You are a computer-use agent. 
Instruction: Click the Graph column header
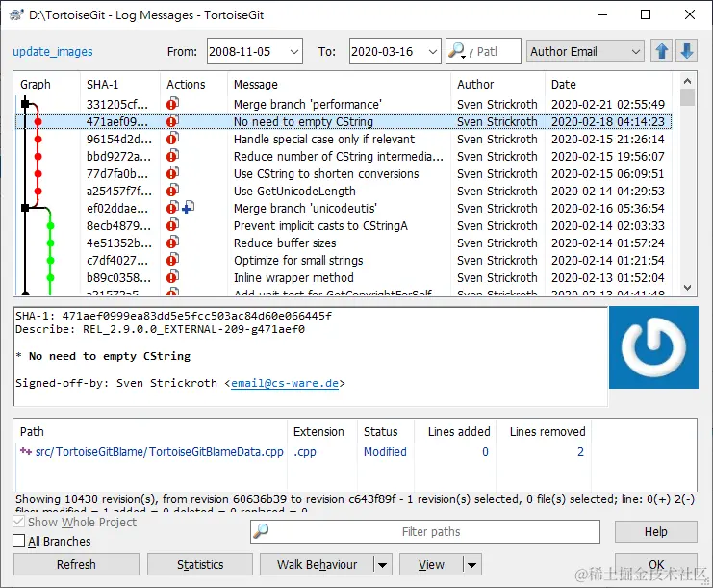47,84
